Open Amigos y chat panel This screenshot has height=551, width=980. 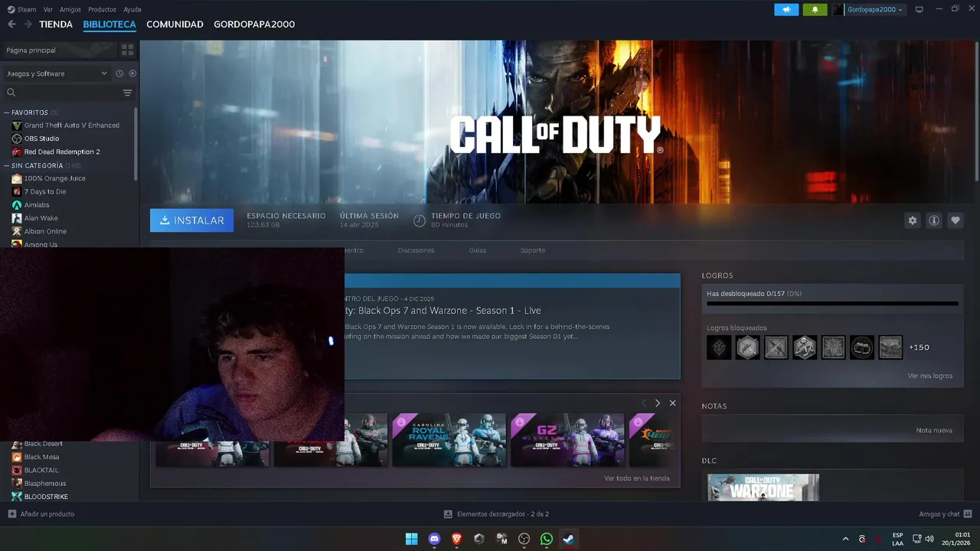pyautogui.click(x=946, y=514)
